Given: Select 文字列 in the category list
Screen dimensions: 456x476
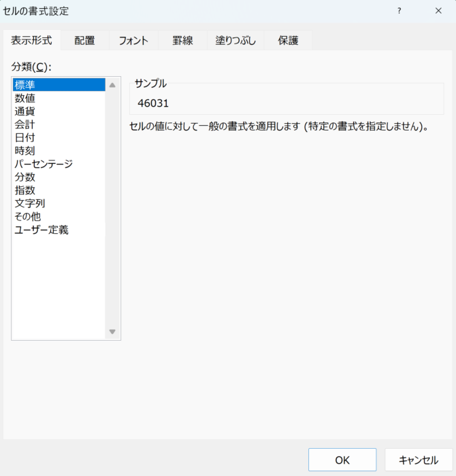Looking at the screenshot, I should [x=30, y=203].
